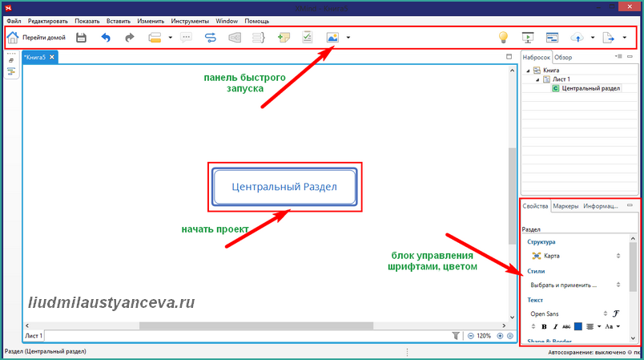
Task: Click the Redo arrow icon
Action: pyautogui.click(x=130, y=38)
